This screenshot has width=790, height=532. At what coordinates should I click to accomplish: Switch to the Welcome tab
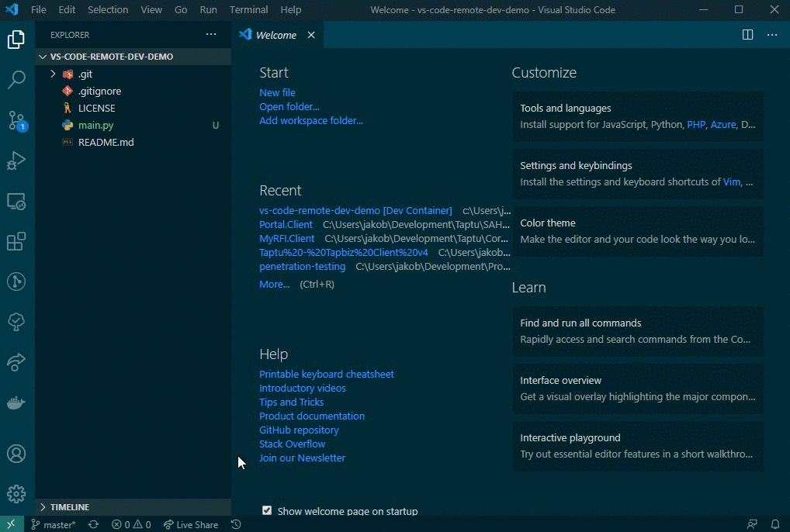(x=275, y=34)
